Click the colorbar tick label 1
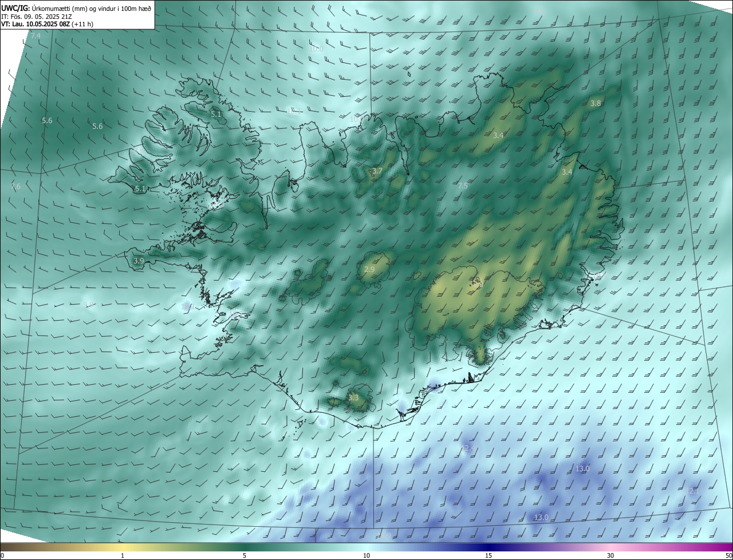This screenshot has height=560, width=733. coord(123,555)
